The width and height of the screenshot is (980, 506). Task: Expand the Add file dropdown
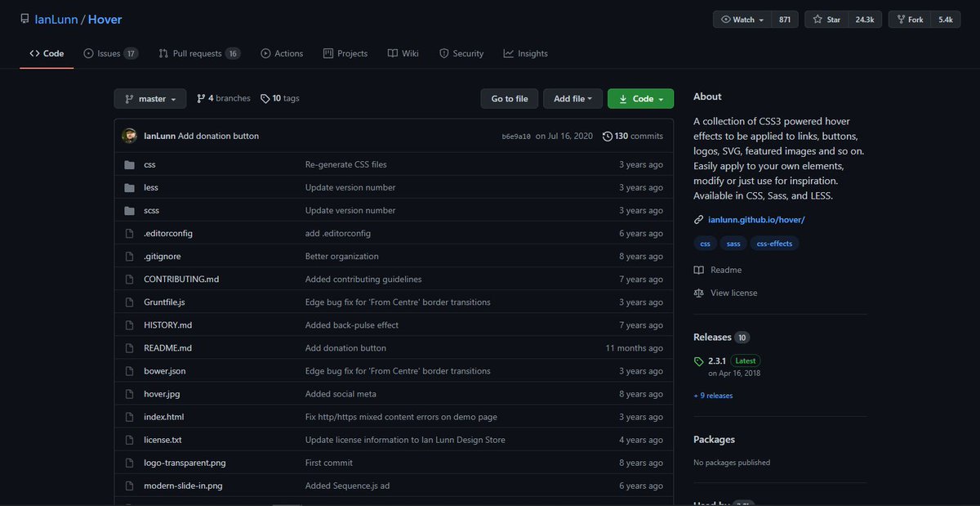pyautogui.click(x=572, y=99)
